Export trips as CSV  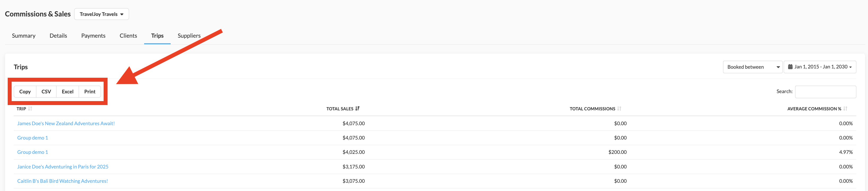click(x=46, y=92)
